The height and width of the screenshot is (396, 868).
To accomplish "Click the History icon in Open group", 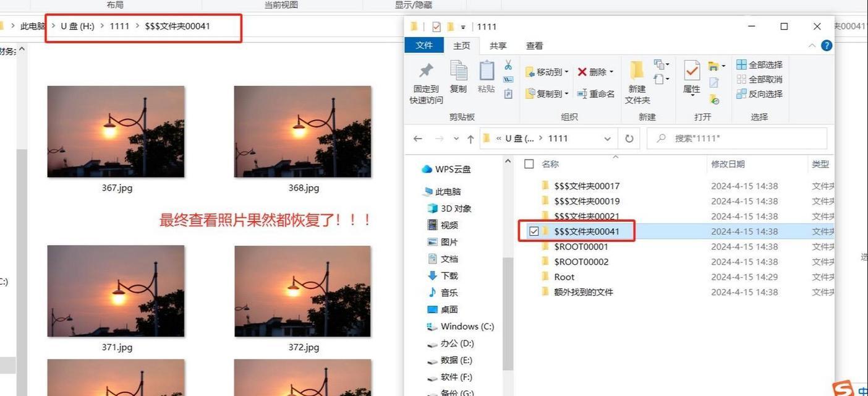I will tap(714, 99).
